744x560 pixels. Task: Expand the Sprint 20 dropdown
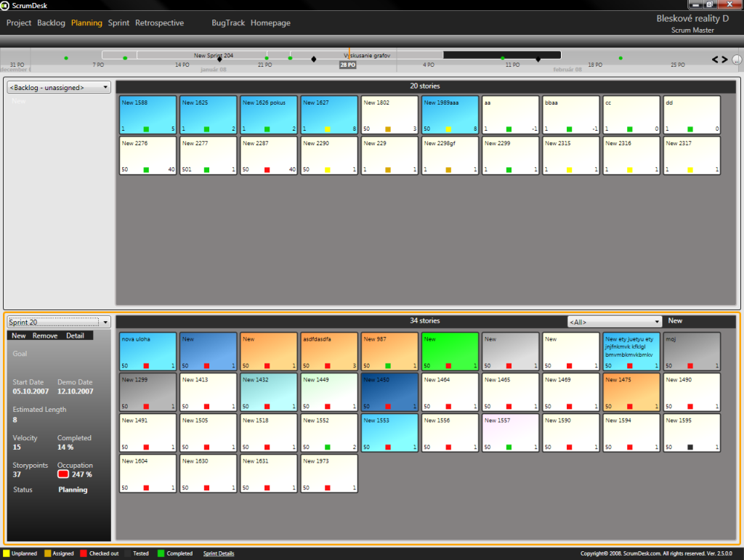pos(59,322)
